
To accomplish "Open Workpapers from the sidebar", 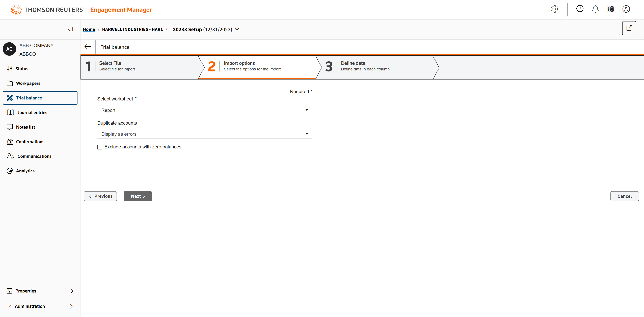I will tap(28, 83).
